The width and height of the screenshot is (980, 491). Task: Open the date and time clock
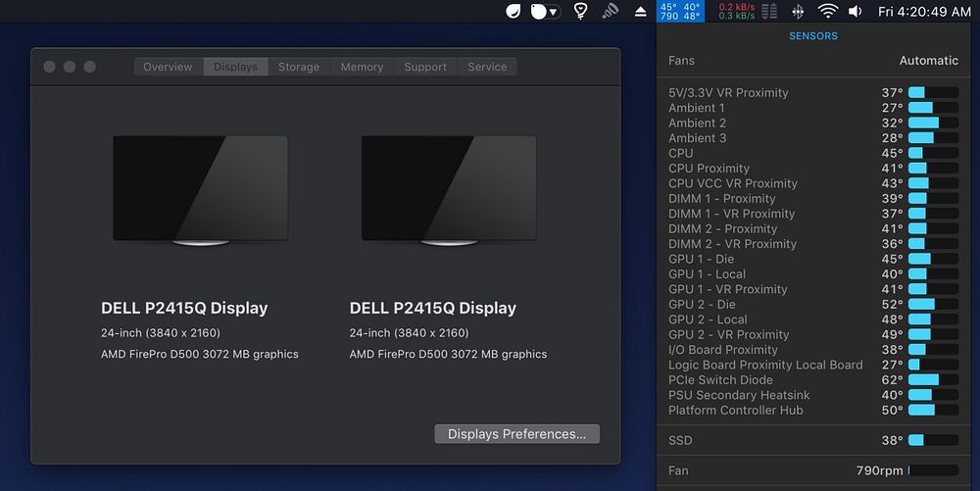924,11
